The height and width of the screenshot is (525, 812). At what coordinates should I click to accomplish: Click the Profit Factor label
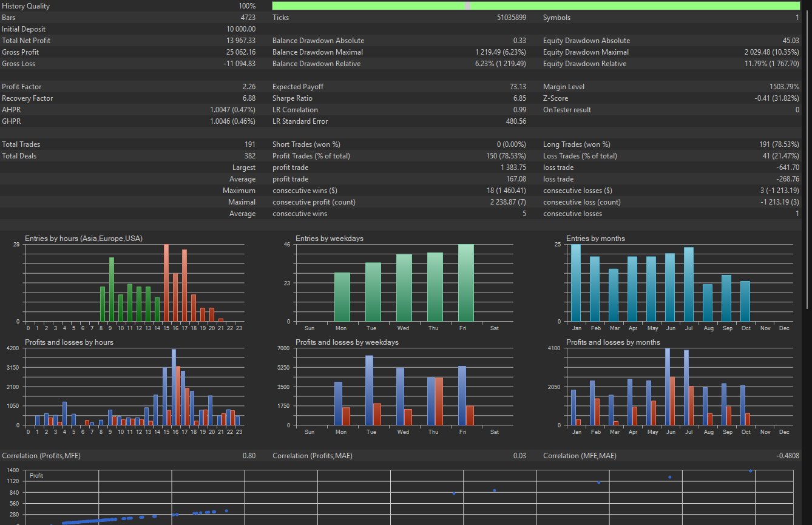[21, 87]
